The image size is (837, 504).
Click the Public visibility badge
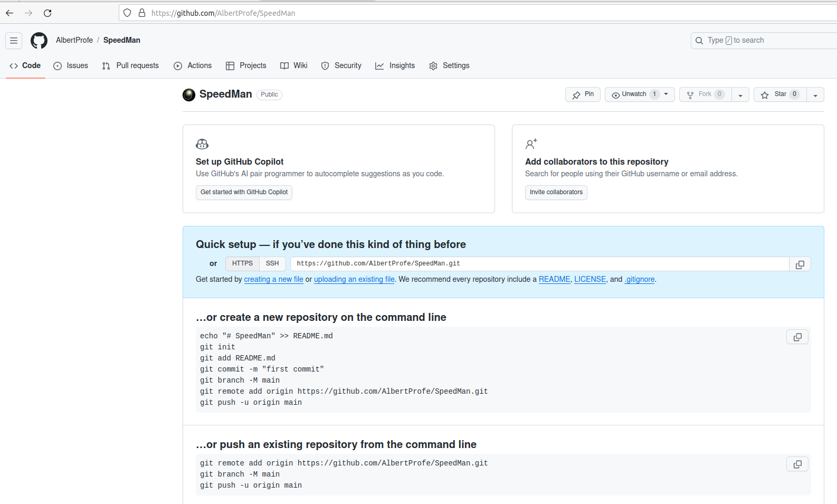(x=269, y=94)
